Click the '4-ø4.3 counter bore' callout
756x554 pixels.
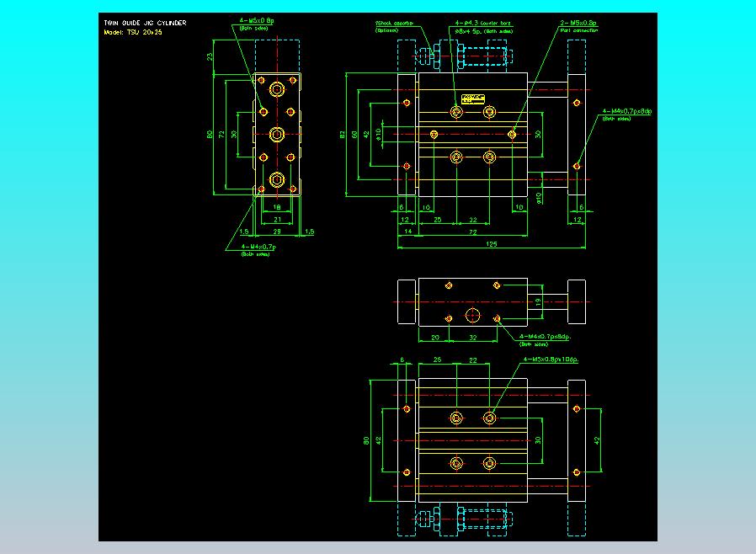482,23
